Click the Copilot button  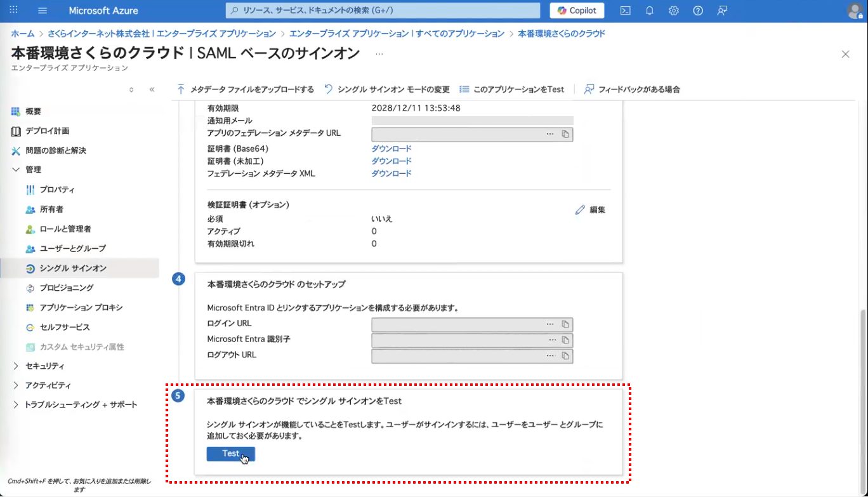point(577,11)
